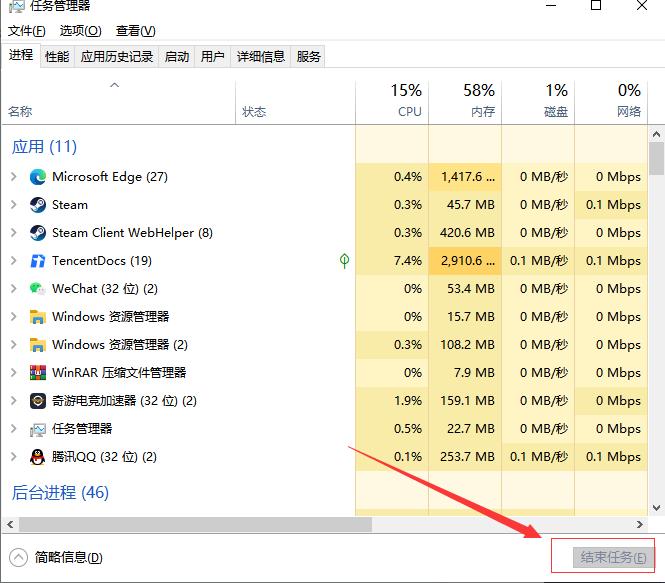The image size is (665, 583).
Task: Click the TencentDocs app icon
Action: 38,261
